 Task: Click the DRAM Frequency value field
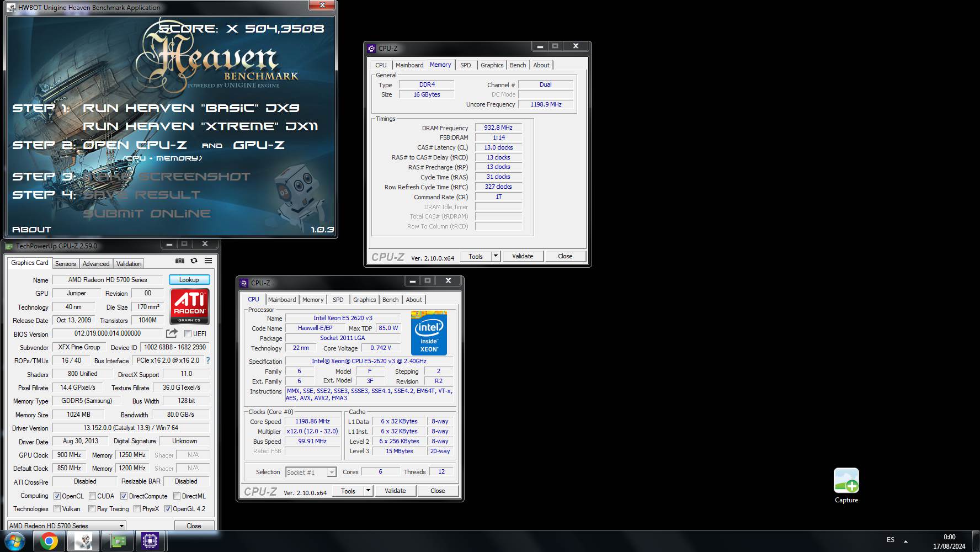(x=498, y=128)
